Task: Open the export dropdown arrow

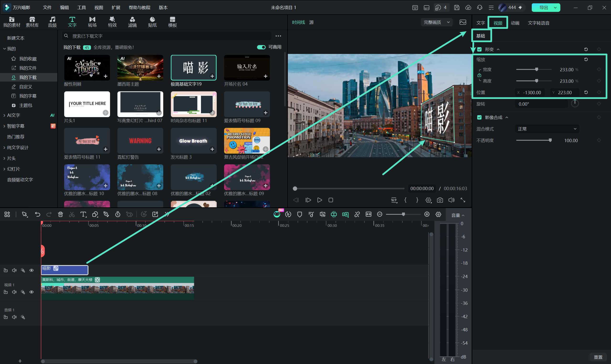Action: click(555, 8)
